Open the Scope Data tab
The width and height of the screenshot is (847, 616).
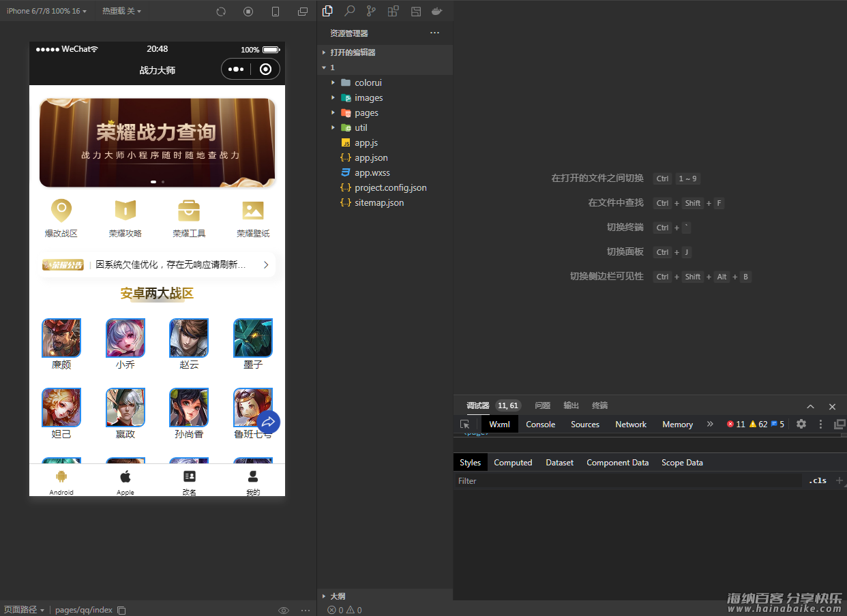(x=682, y=462)
